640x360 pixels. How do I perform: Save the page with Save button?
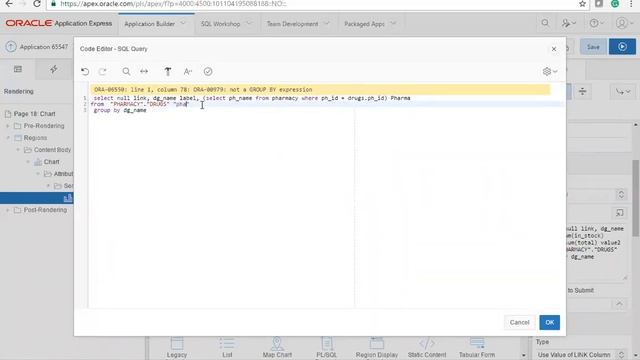coord(593,47)
